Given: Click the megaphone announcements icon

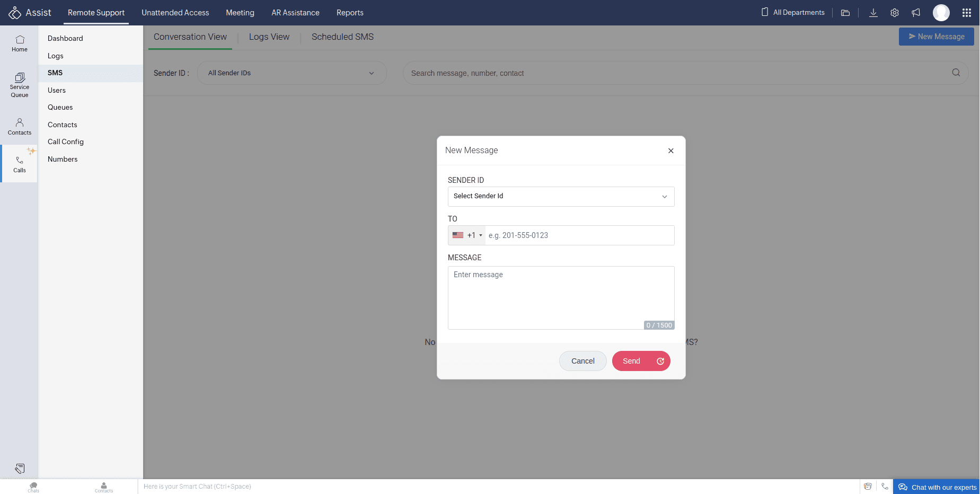Looking at the screenshot, I should click(x=916, y=13).
